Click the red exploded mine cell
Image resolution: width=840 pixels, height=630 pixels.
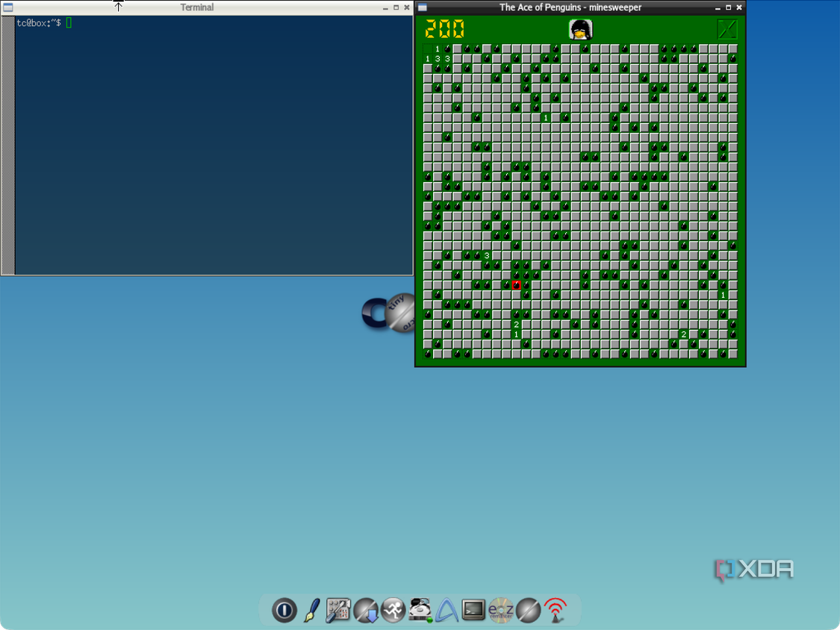(x=517, y=285)
